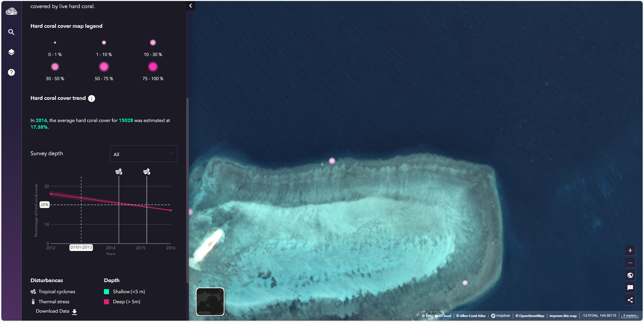Click the globe view icon
644x322 pixels.
tap(630, 275)
